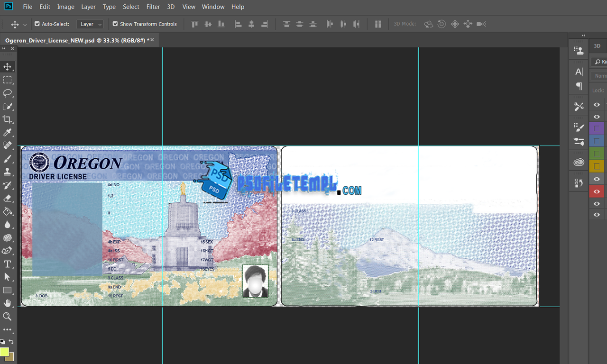Screen dimensions: 607x364
Task: Open the Paragraph panel icon
Action: click(x=579, y=86)
